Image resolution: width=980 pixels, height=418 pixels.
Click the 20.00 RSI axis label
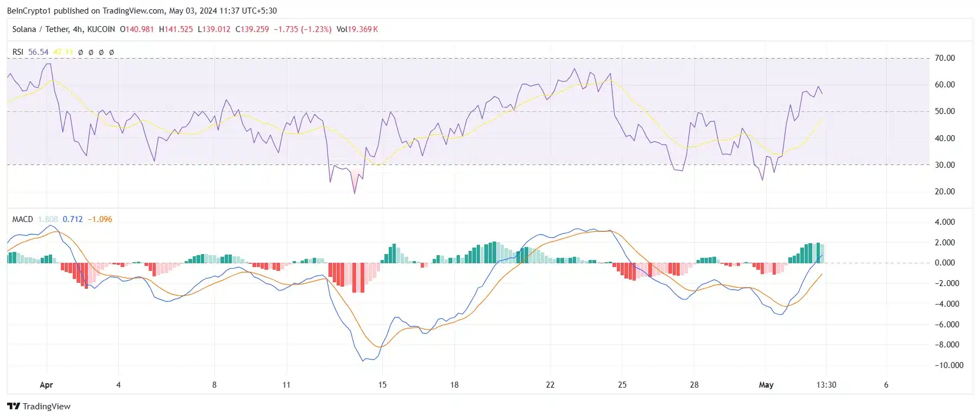point(945,192)
